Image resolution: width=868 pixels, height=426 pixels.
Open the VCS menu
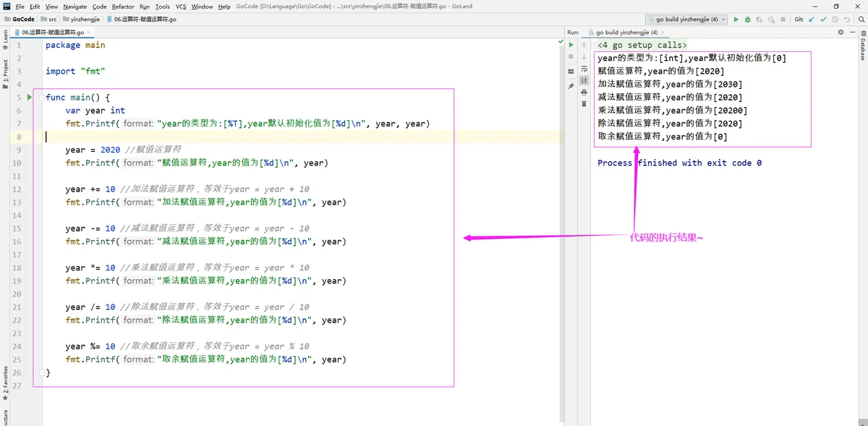pyautogui.click(x=181, y=7)
